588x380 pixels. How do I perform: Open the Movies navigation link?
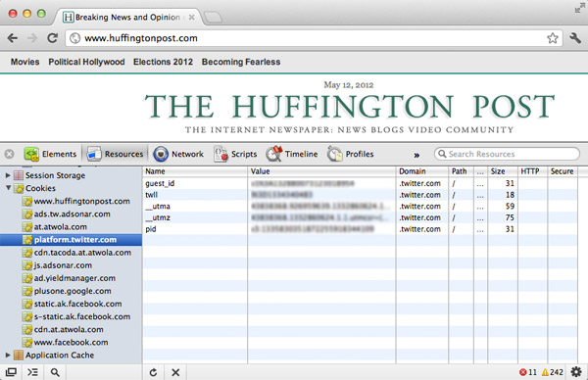pyautogui.click(x=24, y=62)
